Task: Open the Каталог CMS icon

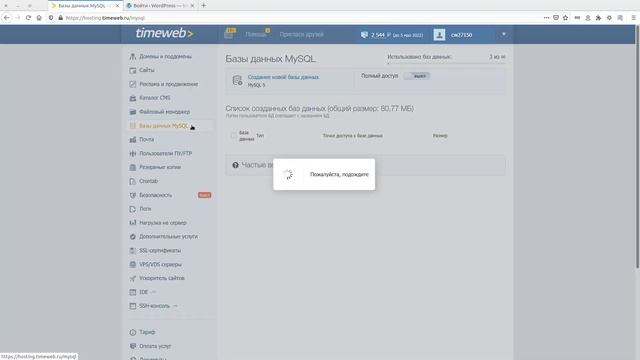Action: (x=133, y=98)
